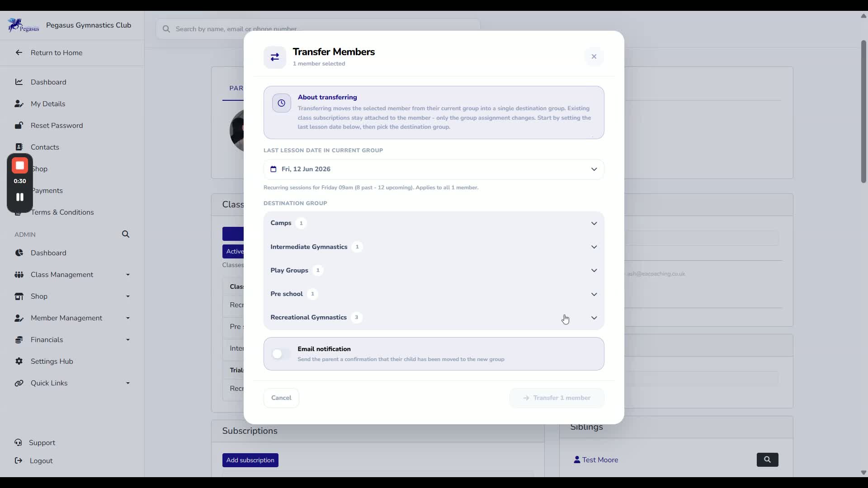
Task: Expand Pre school destination group
Action: tap(434, 294)
